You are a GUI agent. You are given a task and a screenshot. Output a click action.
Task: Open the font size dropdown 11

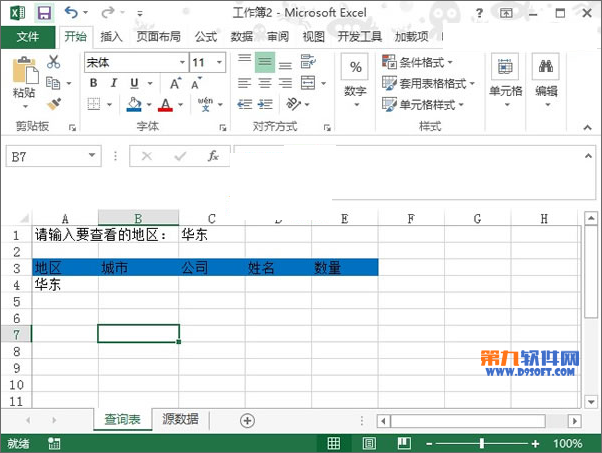[219, 62]
